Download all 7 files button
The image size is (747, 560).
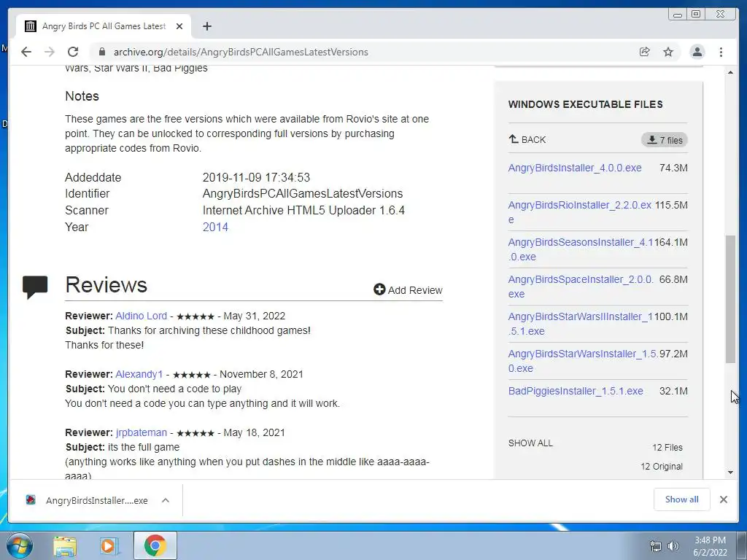(x=664, y=140)
